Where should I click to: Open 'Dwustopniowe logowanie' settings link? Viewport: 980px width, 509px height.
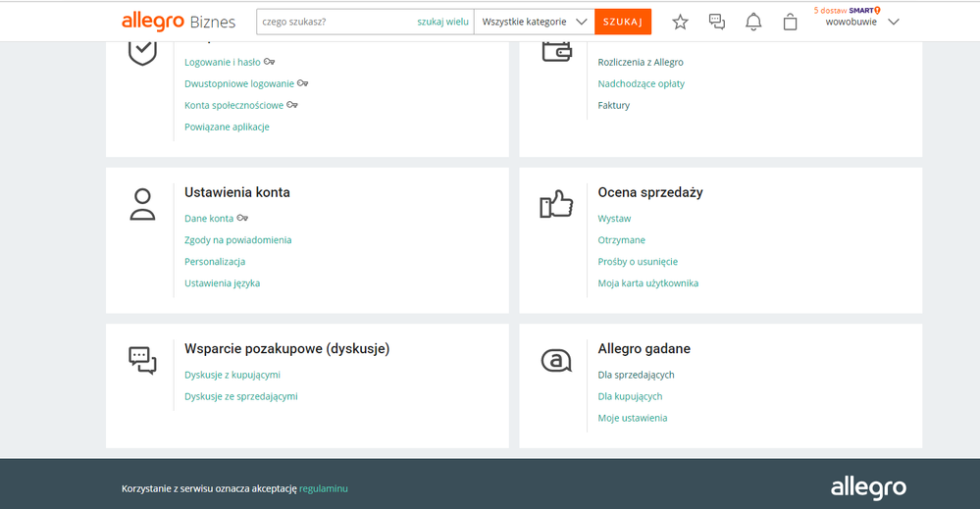(x=238, y=83)
